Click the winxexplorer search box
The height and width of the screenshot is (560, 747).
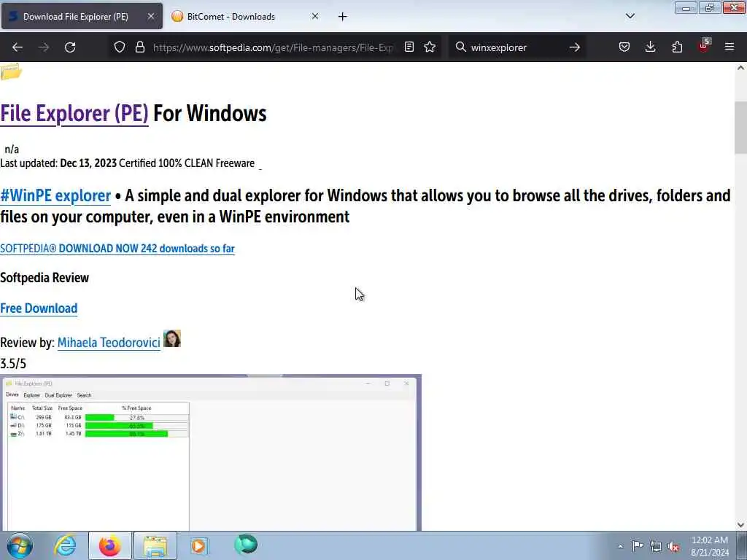(516, 47)
